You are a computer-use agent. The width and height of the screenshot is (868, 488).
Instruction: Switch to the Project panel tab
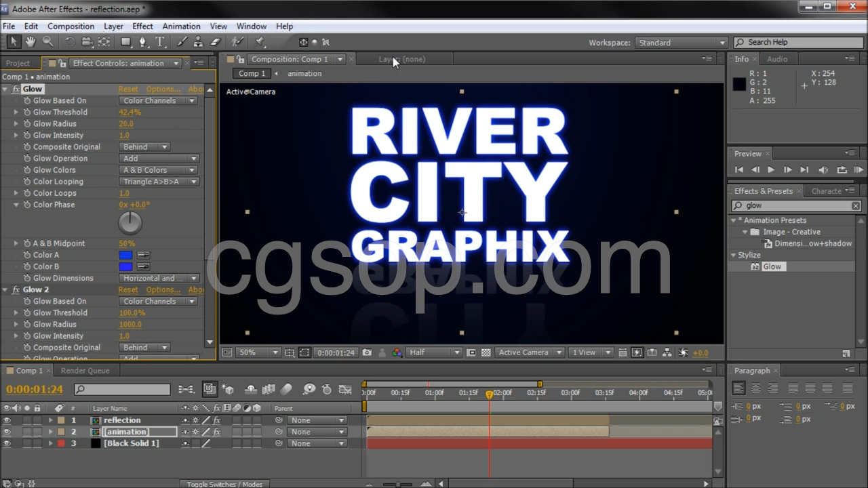18,63
